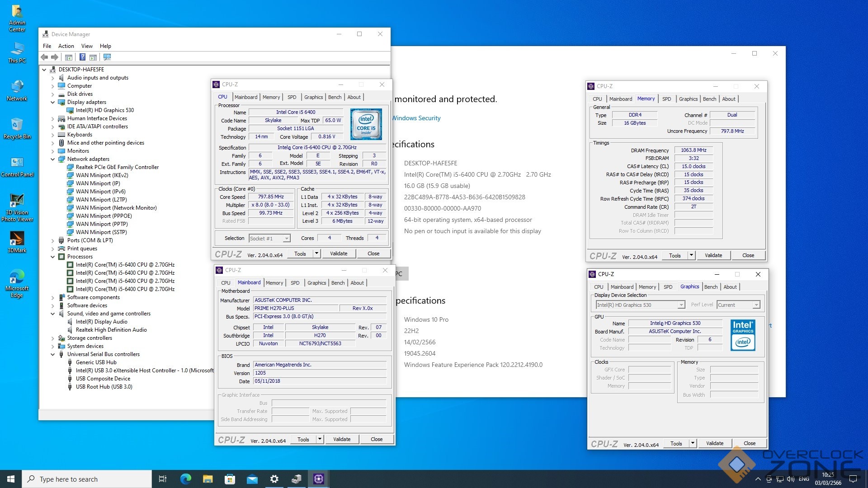Click the Windows Security link

click(x=416, y=118)
